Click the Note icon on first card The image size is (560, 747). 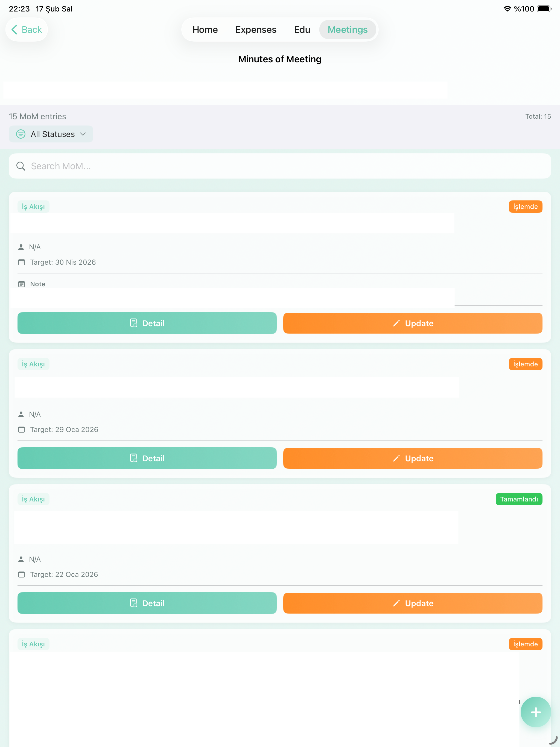22,284
